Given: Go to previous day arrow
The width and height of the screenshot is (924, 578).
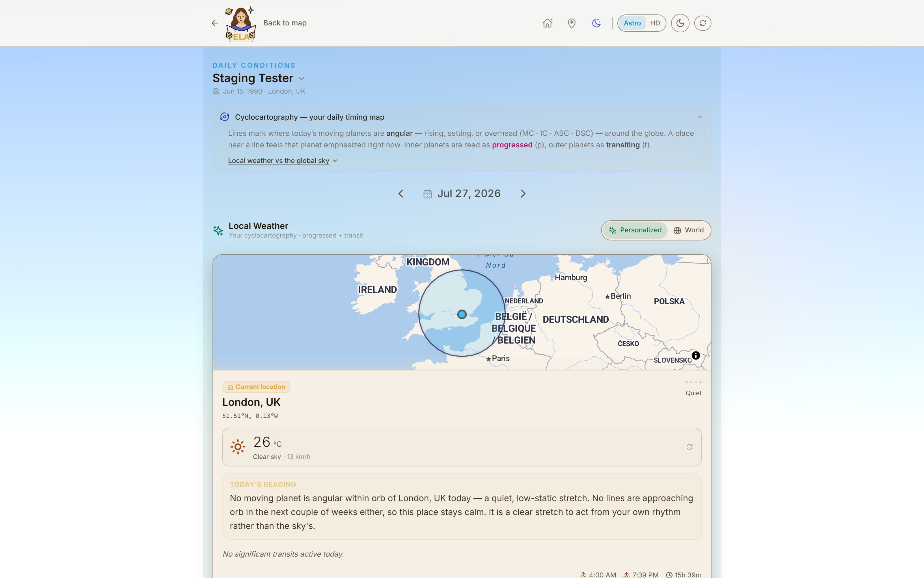Looking at the screenshot, I should pyautogui.click(x=400, y=194).
